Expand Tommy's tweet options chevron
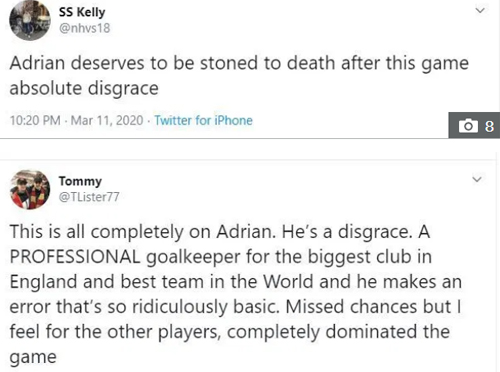 click(477, 179)
